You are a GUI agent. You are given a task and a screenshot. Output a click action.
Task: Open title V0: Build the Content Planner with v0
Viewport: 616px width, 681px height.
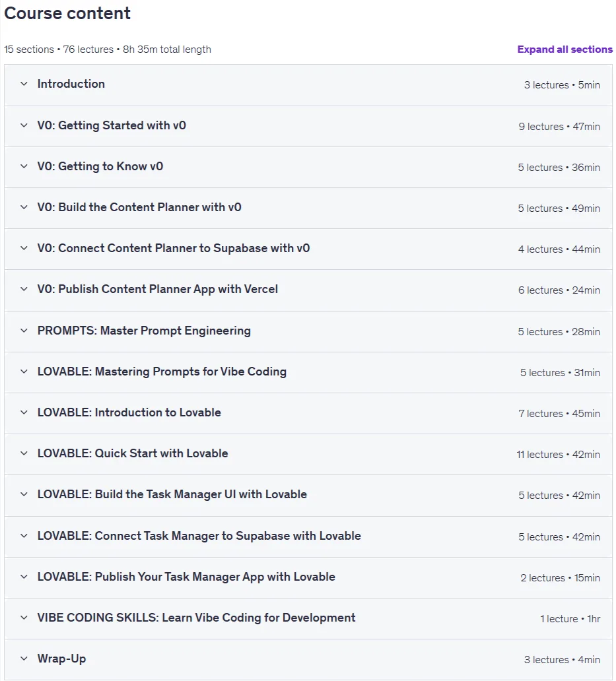click(x=139, y=207)
